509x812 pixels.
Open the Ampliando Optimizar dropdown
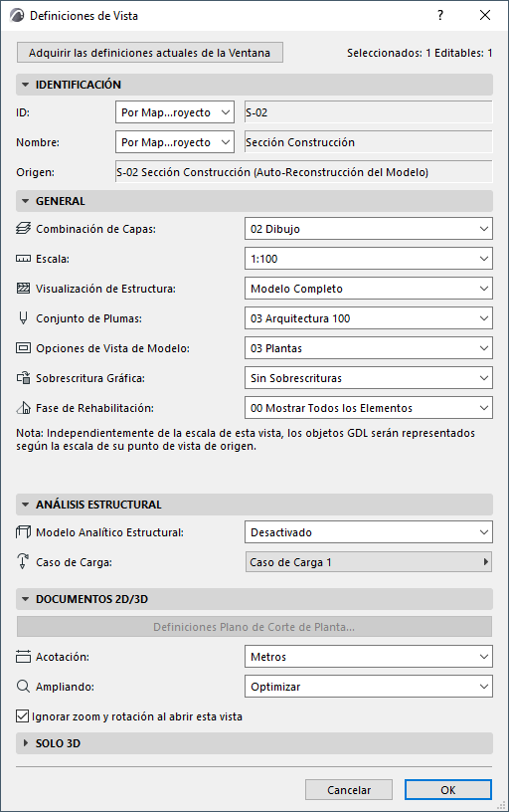(x=368, y=687)
